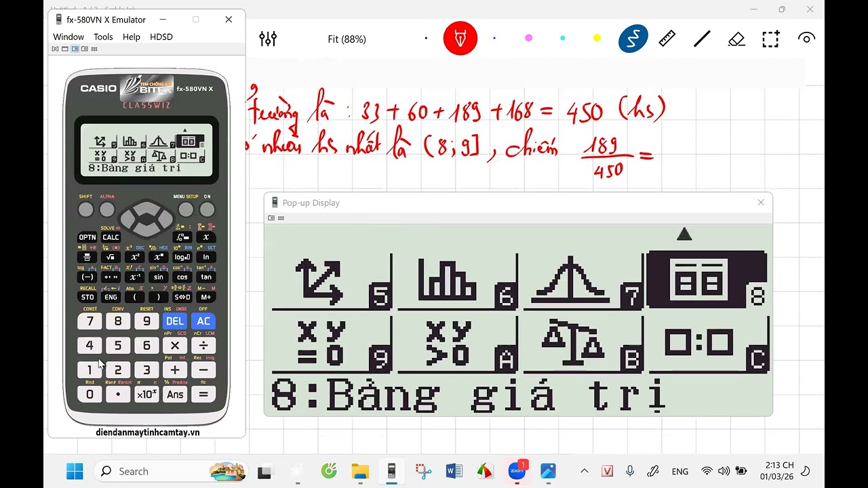
Task: Open the Tools menu in emulator
Action: pos(103,37)
